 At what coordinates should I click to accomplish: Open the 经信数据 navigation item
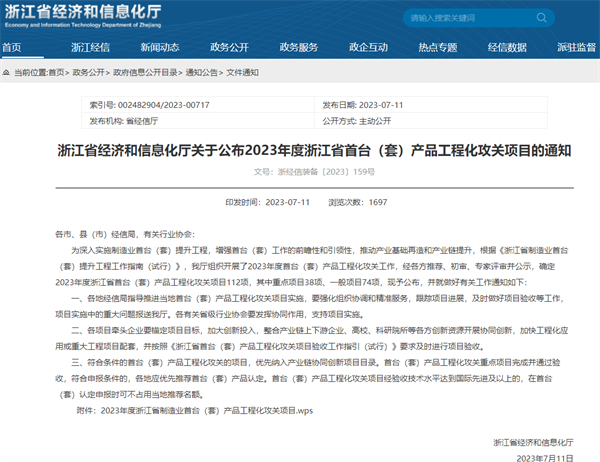[506, 47]
